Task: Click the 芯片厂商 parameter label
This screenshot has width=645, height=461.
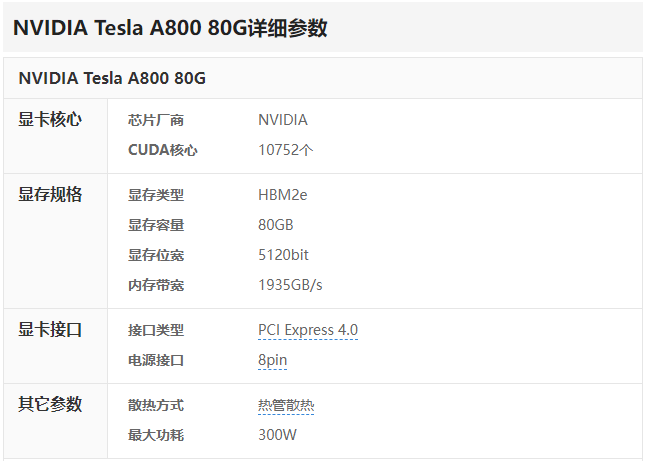Action: point(155,120)
